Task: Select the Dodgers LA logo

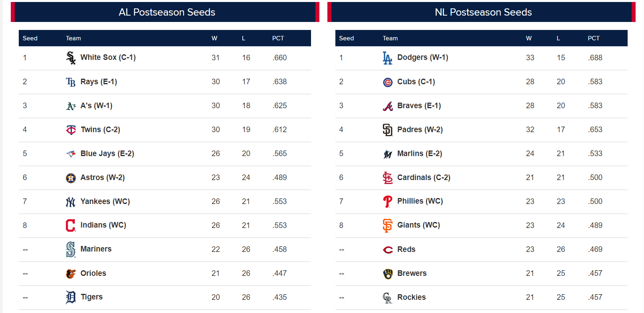Action: point(387,58)
